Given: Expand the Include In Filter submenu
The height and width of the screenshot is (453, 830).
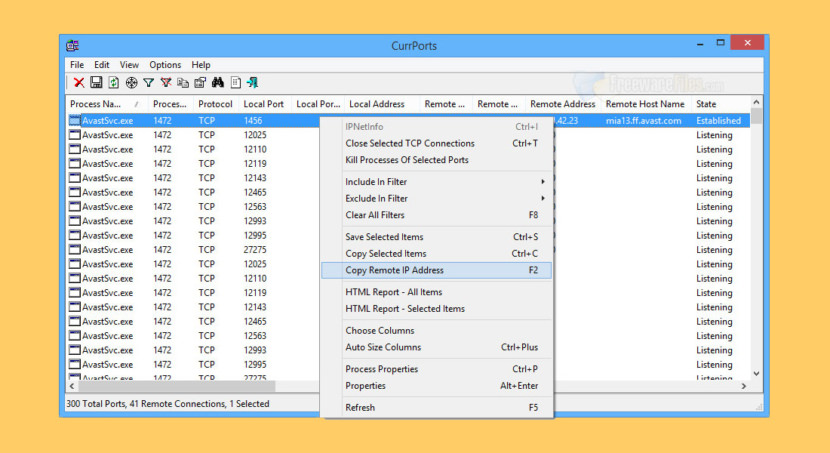Looking at the screenshot, I should 437,182.
